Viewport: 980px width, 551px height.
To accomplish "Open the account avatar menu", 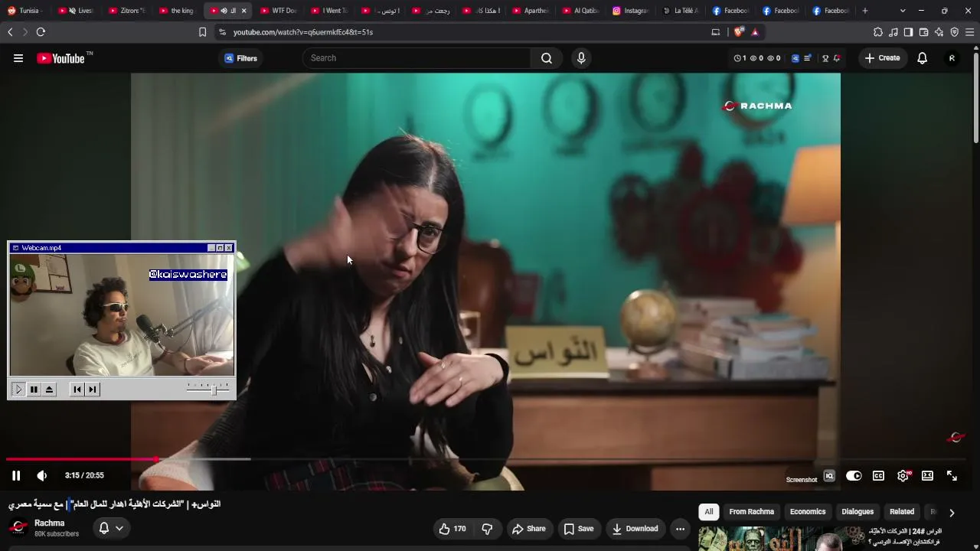I will pyautogui.click(x=952, y=58).
